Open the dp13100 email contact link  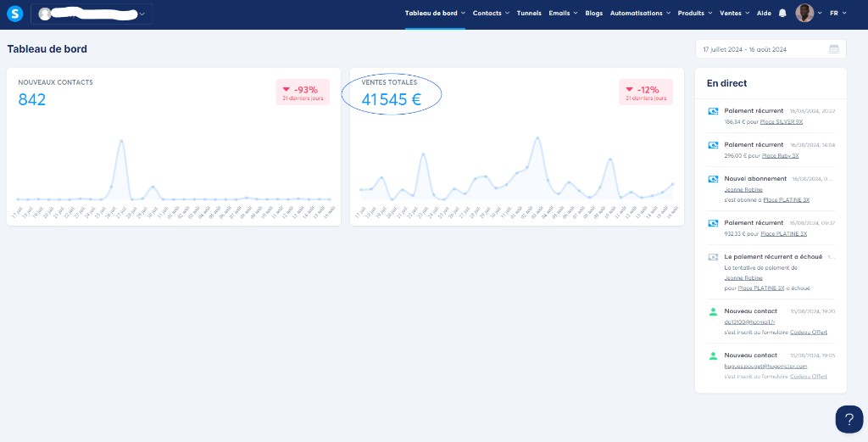(x=749, y=322)
